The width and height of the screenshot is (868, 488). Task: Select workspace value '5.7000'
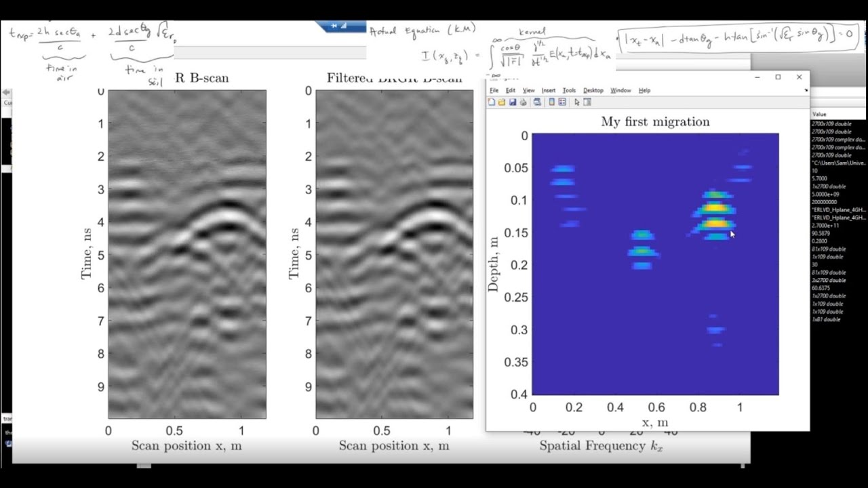(x=820, y=178)
